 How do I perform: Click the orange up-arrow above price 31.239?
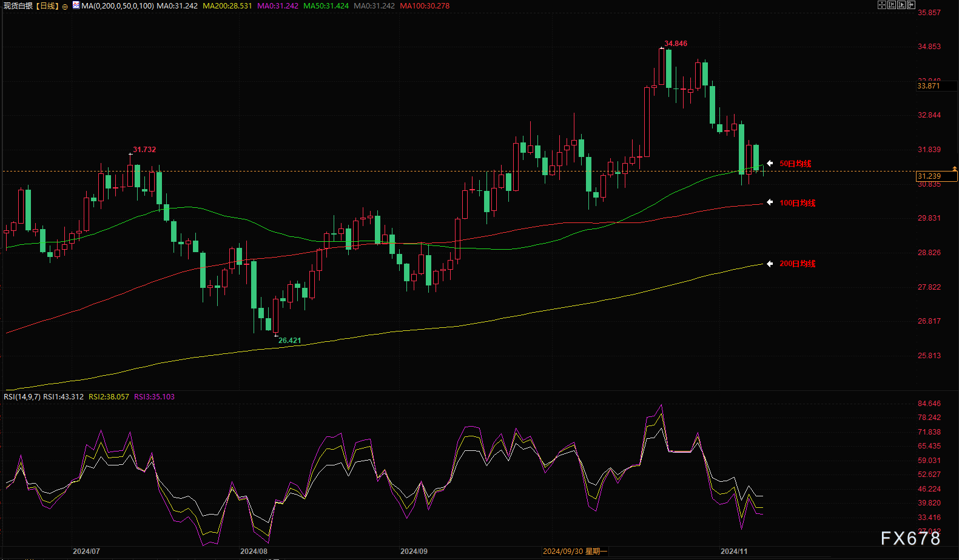point(955,168)
